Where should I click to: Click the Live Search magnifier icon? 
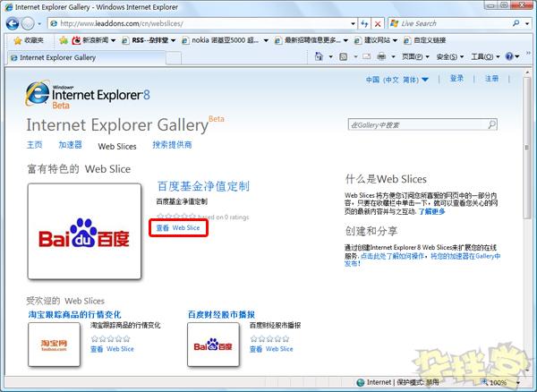(x=516, y=23)
